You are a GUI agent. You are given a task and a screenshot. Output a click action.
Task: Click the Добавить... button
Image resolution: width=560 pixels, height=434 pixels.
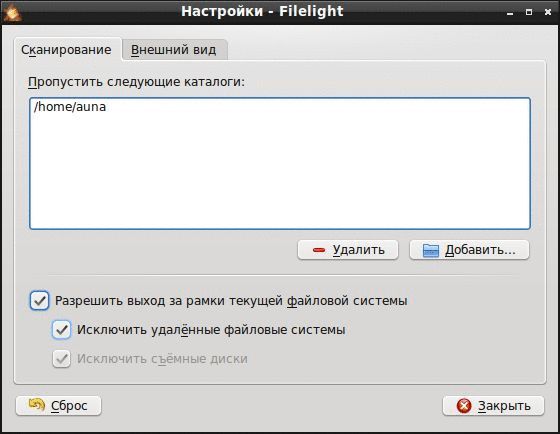click(x=469, y=250)
